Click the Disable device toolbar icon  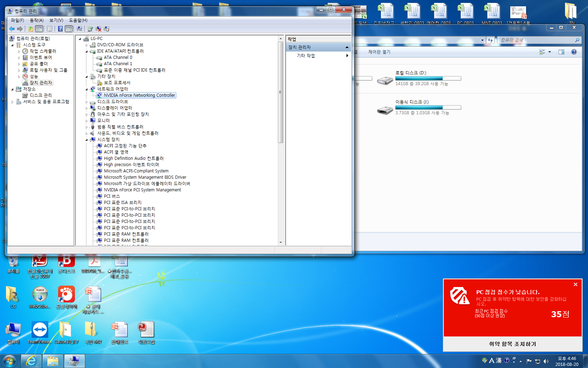[106, 29]
